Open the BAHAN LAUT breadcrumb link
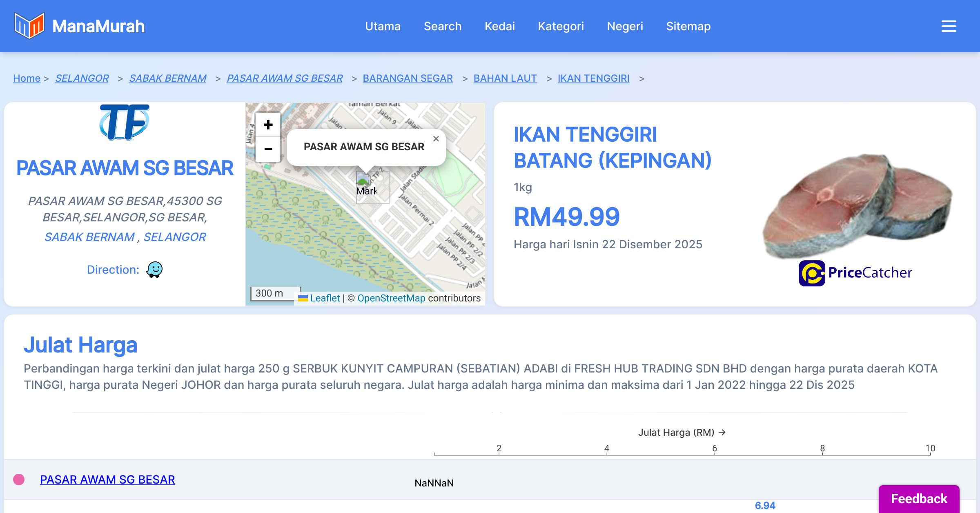The height and width of the screenshot is (513, 980). [505, 78]
